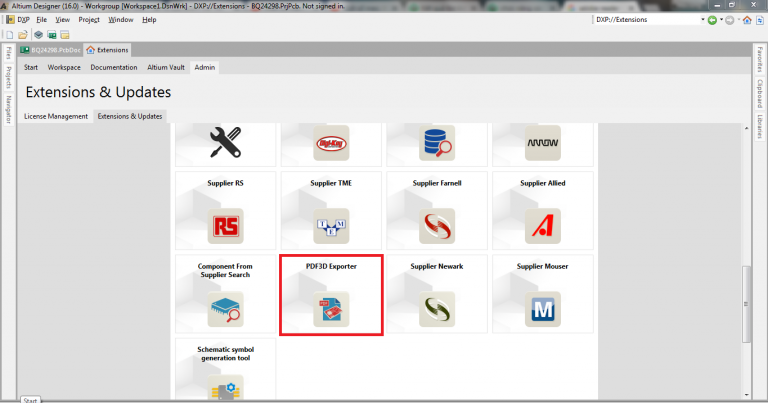
Task: Go to the home page icon
Action: [x=747, y=20]
